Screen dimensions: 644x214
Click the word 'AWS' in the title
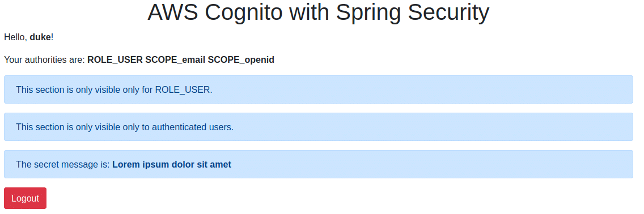tap(172, 12)
